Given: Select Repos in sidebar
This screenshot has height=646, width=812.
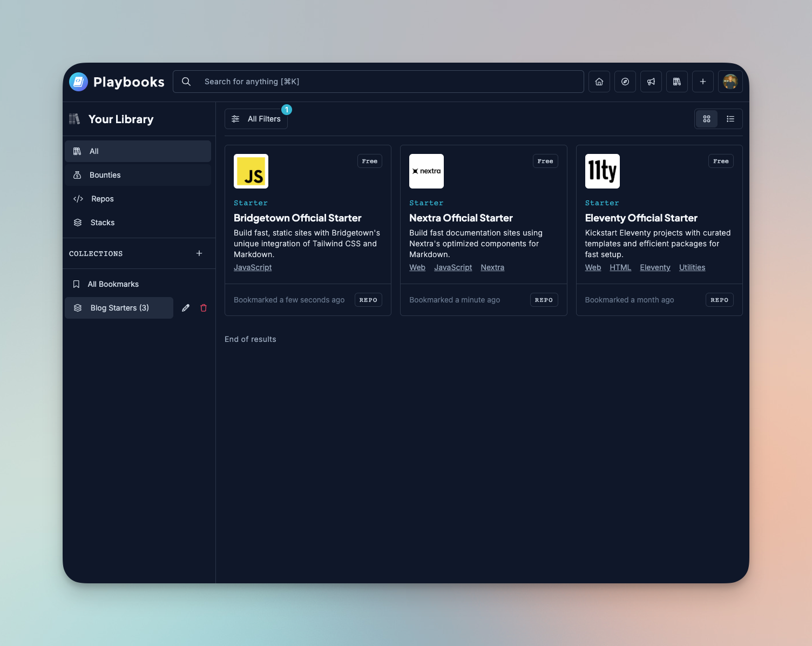Looking at the screenshot, I should point(138,199).
